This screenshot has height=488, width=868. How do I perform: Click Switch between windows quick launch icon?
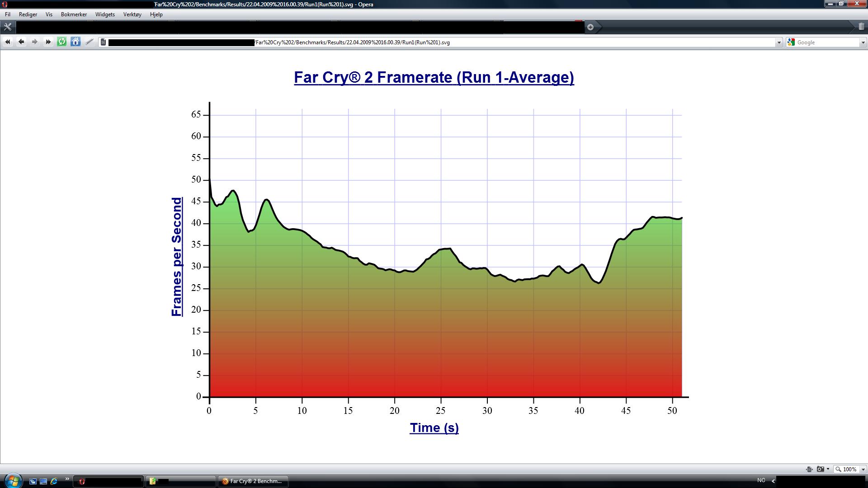tap(33, 481)
